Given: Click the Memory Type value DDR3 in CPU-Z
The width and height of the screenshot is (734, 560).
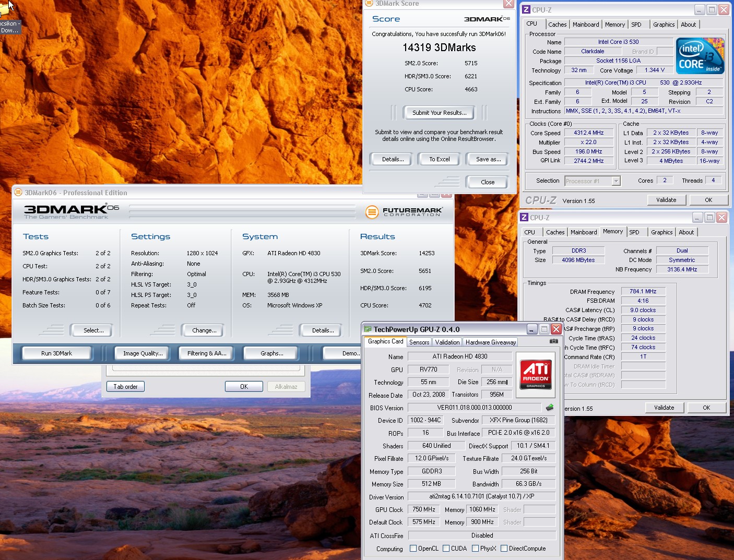Looking at the screenshot, I should click(578, 251).
